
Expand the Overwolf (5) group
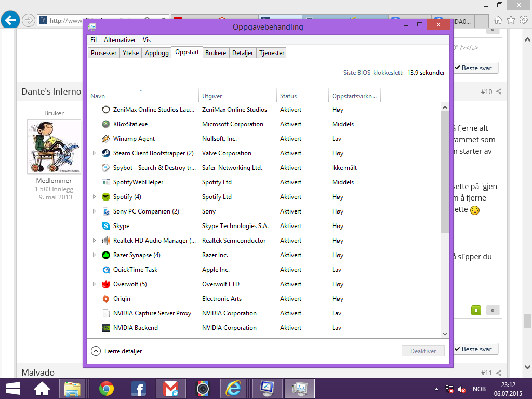(x=95, y=284)
